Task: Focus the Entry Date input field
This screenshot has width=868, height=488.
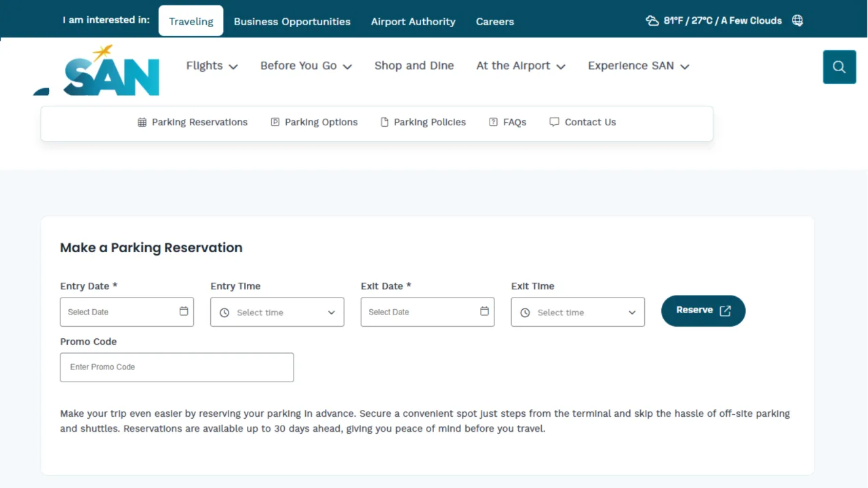Action: point(127,312)
